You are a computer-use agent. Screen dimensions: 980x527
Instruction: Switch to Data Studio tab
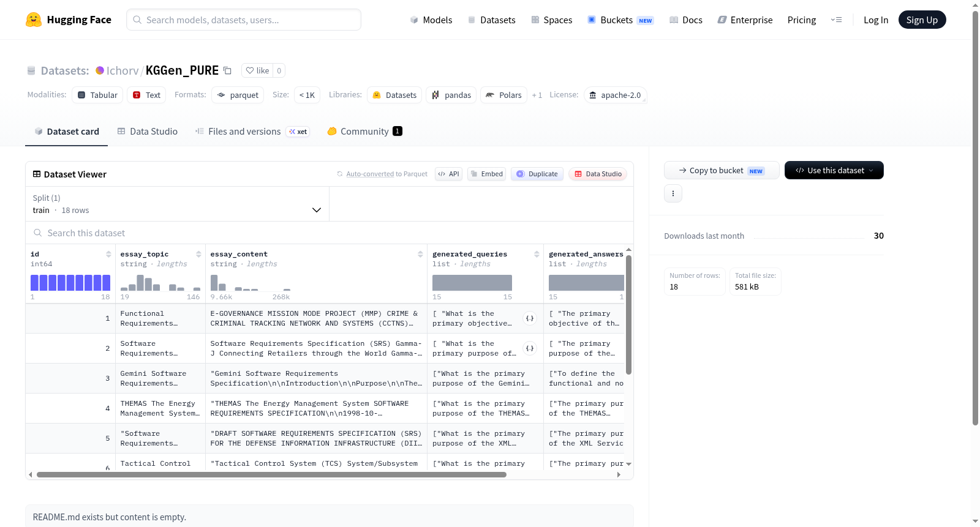(x=148, y=132)
